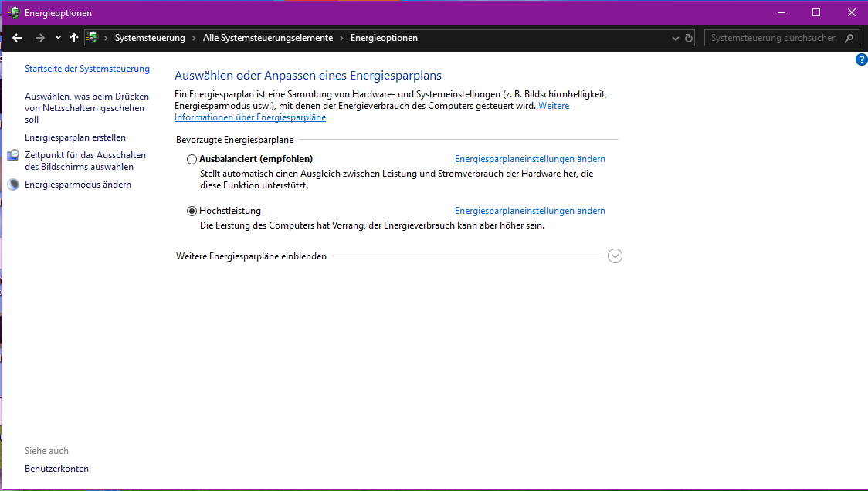The height and width of the screenshot is (491, 868).
Task: Click the Energieoptionen title bar icon
Action: (x=14, y=12)
